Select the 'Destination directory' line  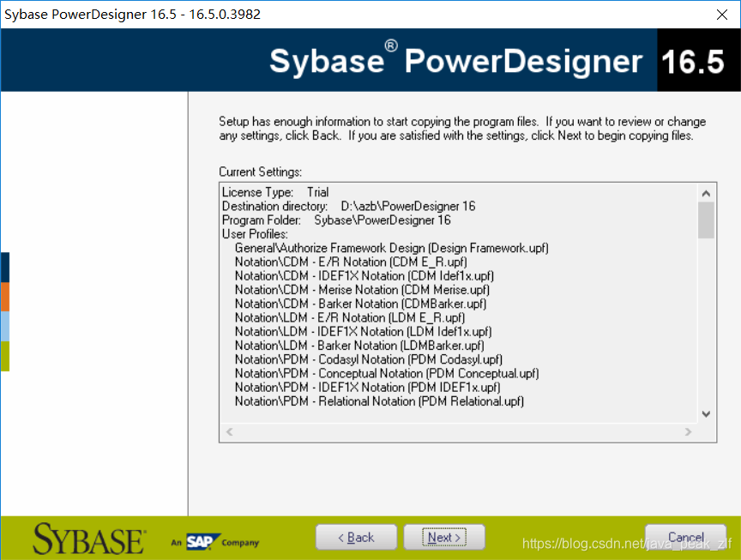click(x=349, y=207)
